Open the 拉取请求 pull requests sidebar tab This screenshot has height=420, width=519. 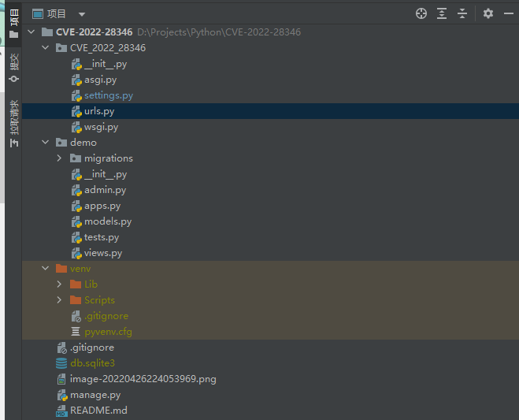14,124
